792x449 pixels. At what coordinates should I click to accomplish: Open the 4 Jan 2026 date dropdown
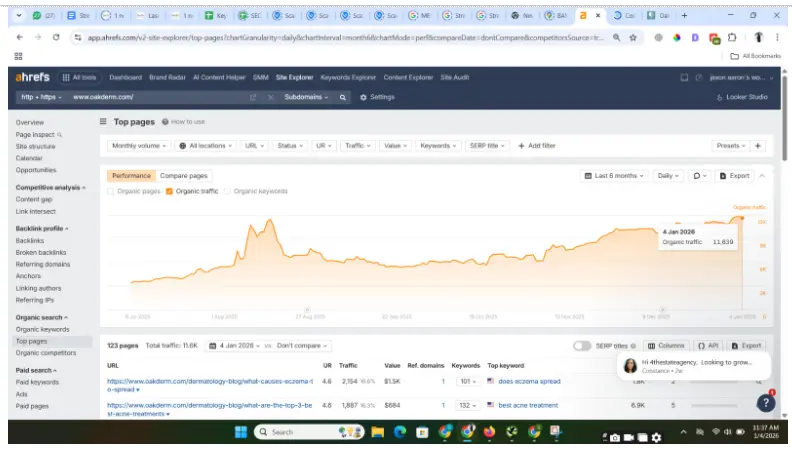[x=234, y=345]
